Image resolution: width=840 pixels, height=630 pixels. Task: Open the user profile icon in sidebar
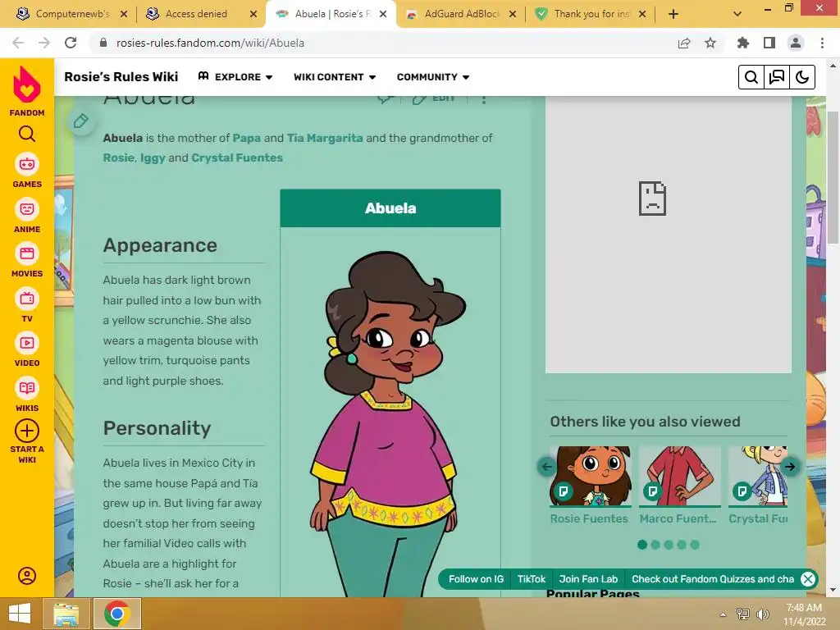tap(27, 576)
